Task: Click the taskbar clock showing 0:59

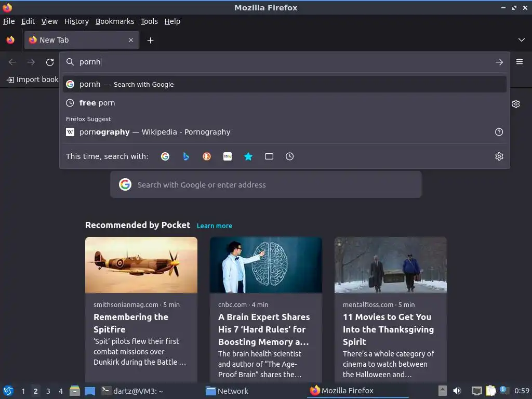Action: click(522, 391)
